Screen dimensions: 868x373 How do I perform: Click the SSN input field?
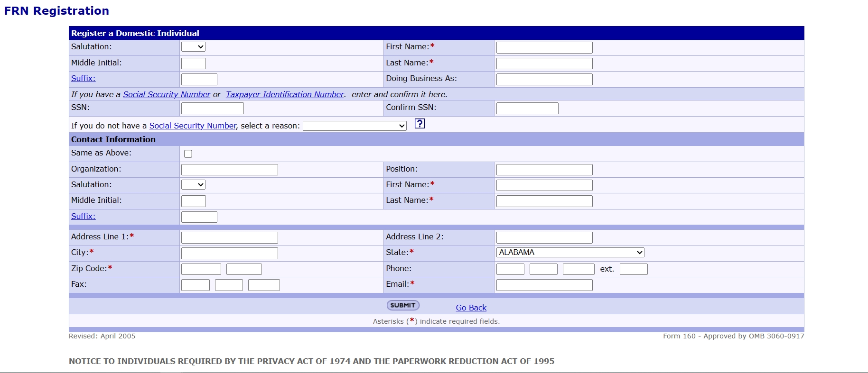(213, 108)
